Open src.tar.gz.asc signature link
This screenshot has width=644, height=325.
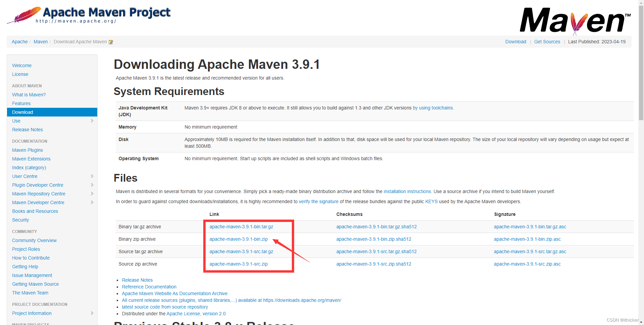point(530,251)
